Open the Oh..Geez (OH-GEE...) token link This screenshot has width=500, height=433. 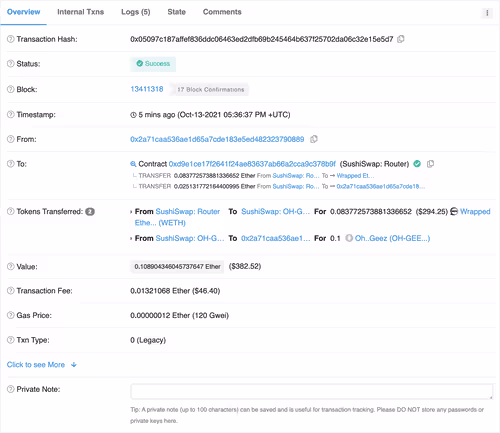(392, 238)
